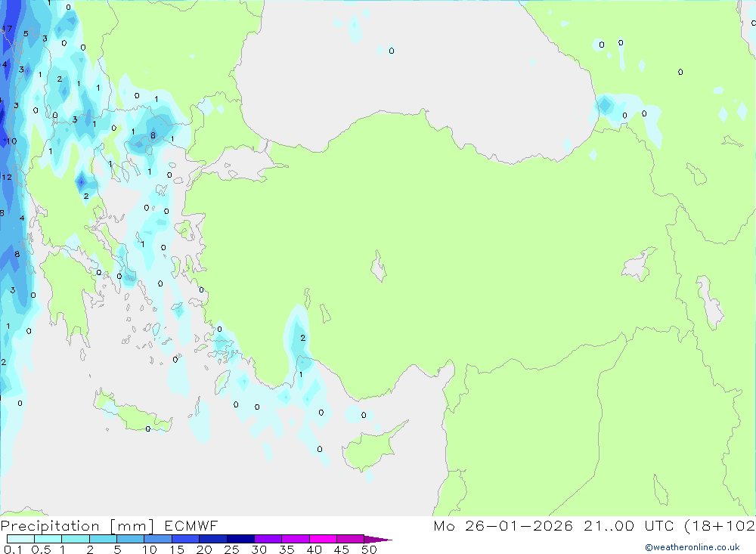The height and width of the screenshot is (554, 756).
Task: Click the time "21..00" in the footer
Action: [x=609, y=525]
